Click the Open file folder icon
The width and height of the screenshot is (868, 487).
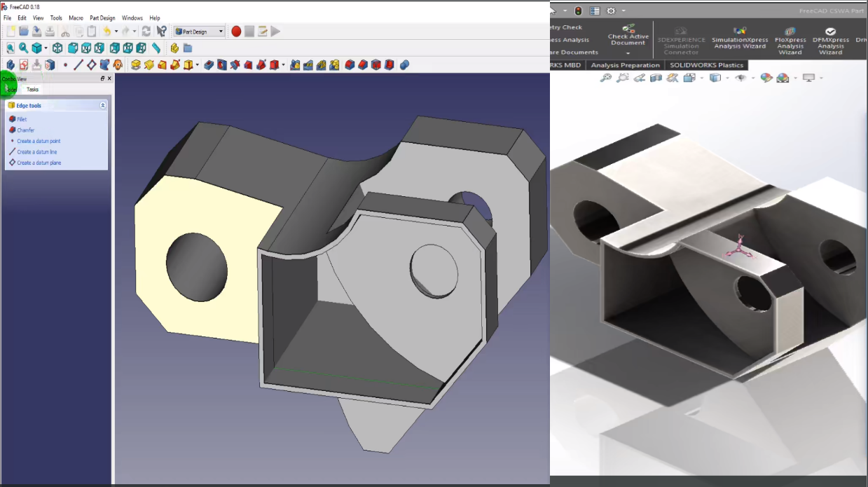(x=24, y=32)
